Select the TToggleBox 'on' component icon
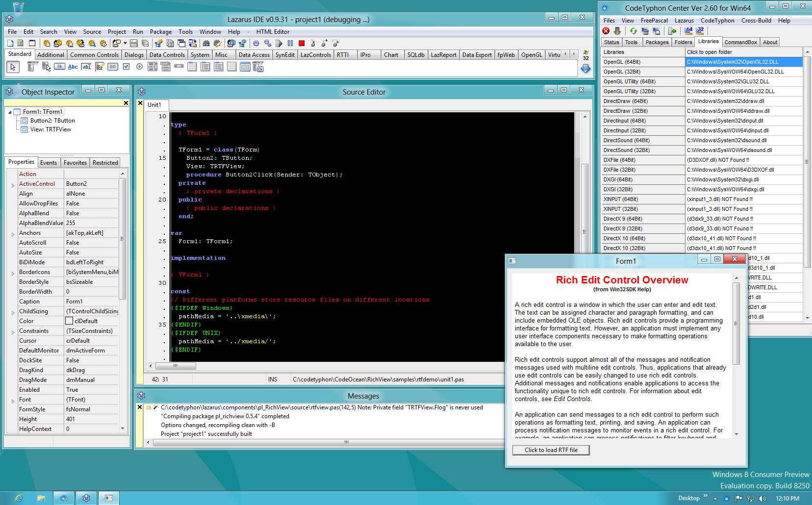Viewport: 812px width, 505px height. click(x=113, y=67)
